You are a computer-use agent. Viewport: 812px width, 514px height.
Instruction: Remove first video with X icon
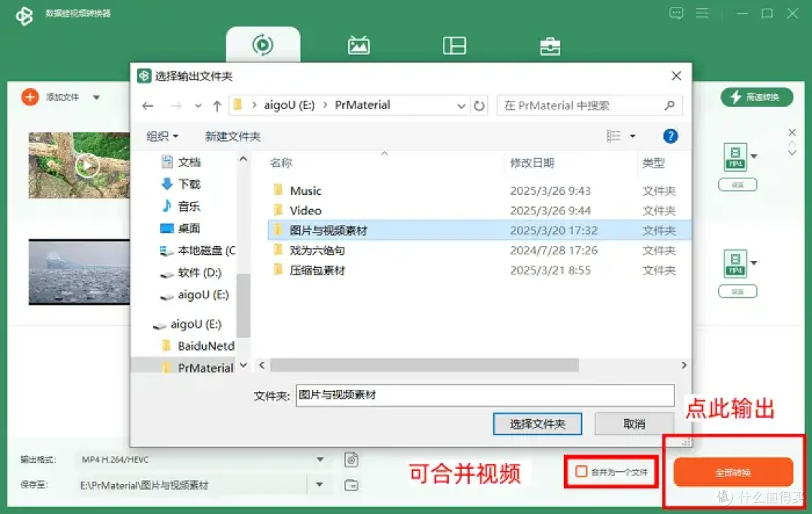[x=792, y=132]
